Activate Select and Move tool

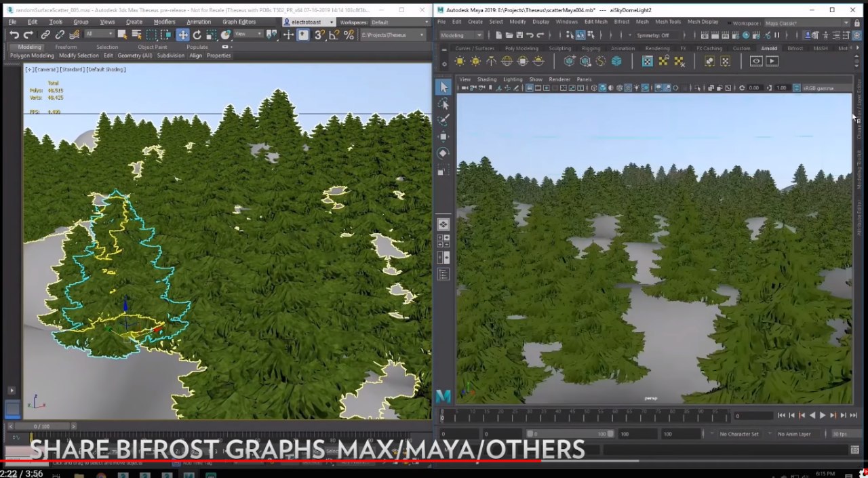[183, 35]
